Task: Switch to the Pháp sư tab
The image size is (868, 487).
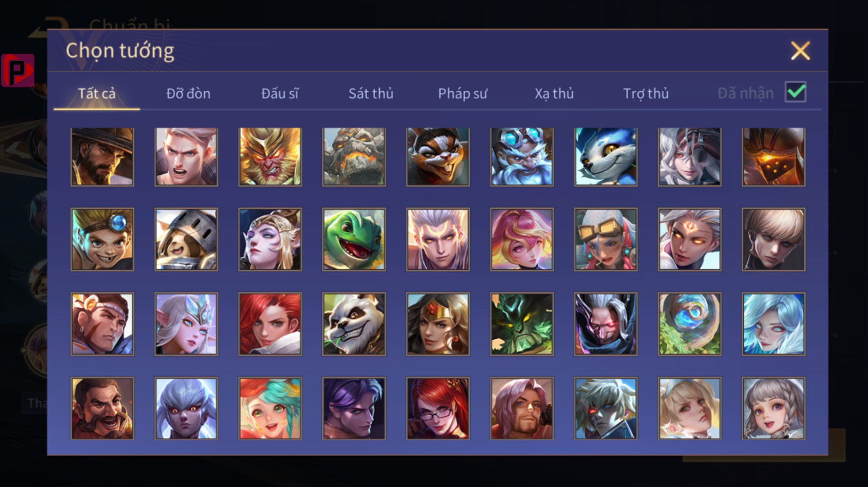Action: pyautogui.click(x=462, y=94)
